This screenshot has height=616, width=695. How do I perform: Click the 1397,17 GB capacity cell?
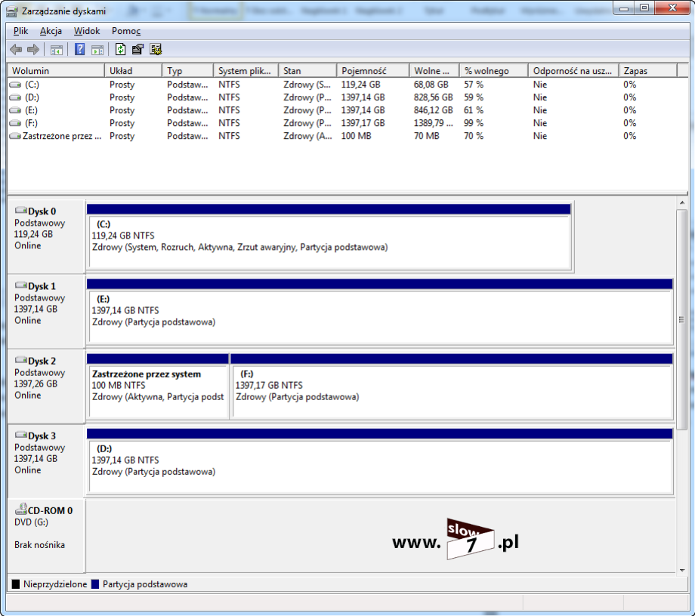(x=363, y=123)
